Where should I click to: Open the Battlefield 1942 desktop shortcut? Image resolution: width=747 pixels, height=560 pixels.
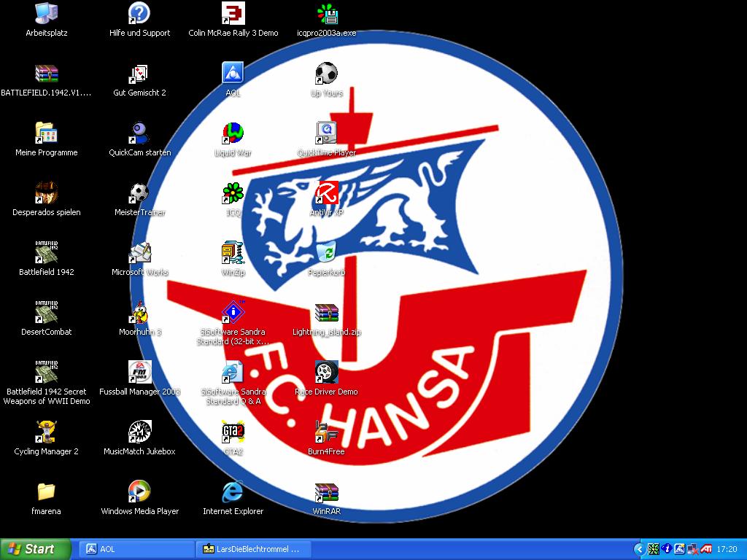point(46,253)
